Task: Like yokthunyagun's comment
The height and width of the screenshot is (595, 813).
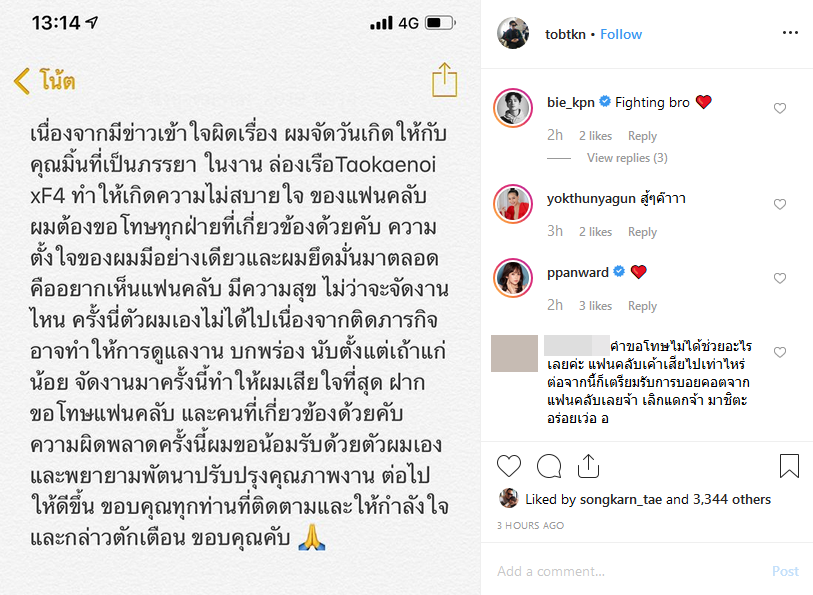Action: pyautogui.click(x=780, y=204)
